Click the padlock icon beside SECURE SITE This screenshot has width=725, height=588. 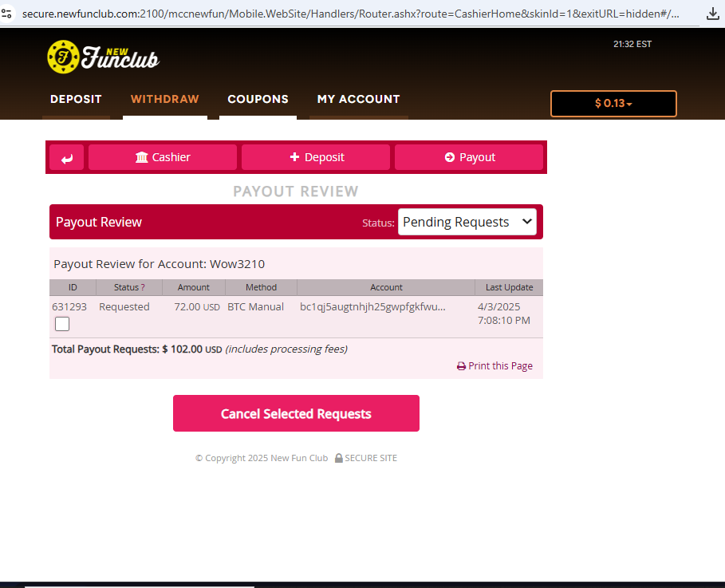(x=338, y=458)
